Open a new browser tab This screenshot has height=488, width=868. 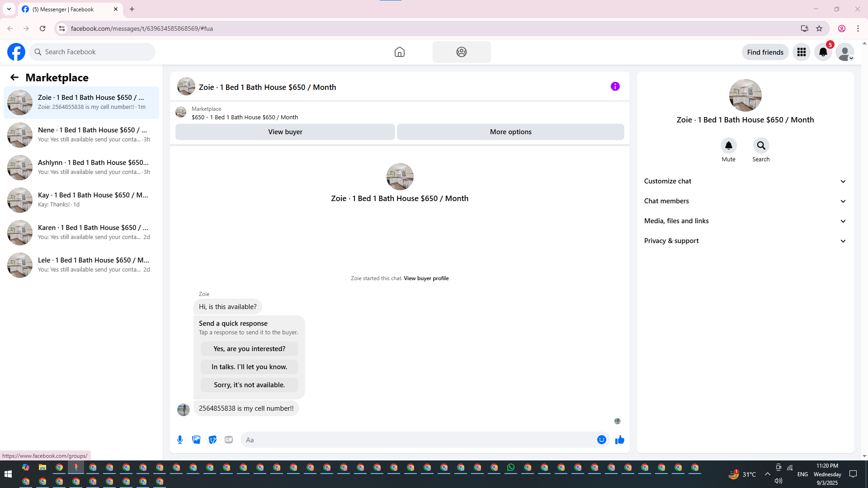[132, 9]
